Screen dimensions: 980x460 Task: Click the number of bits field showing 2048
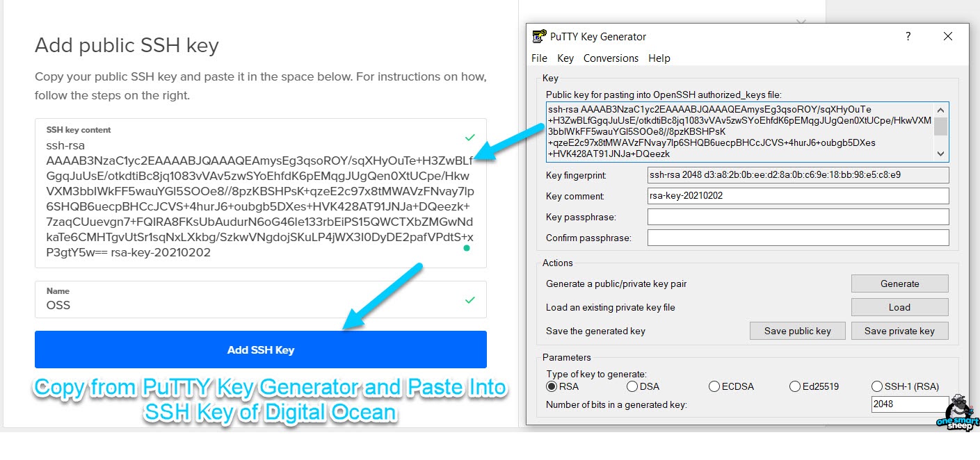(x=909, y=404)
